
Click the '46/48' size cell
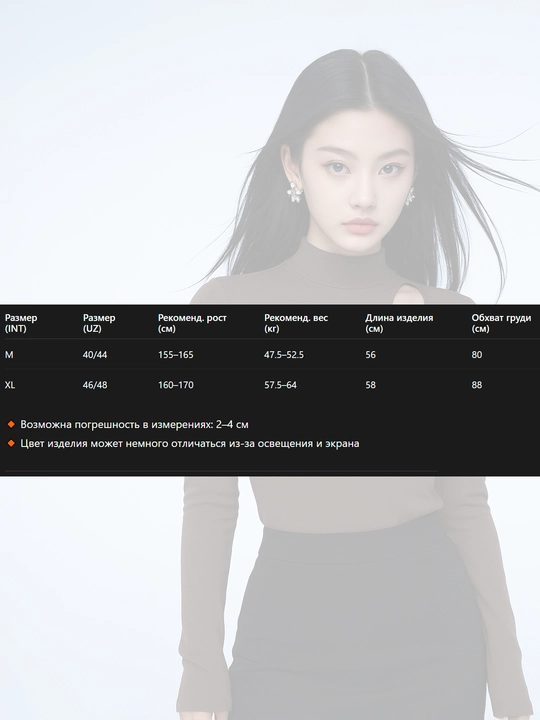click(95, 385)
